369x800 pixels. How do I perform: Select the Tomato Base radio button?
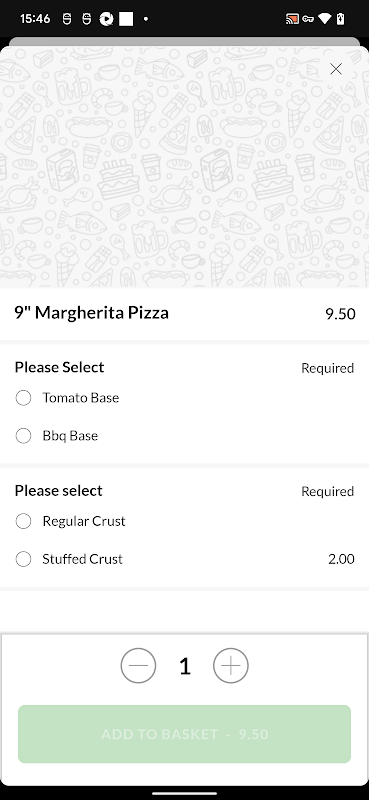[23, 397]
